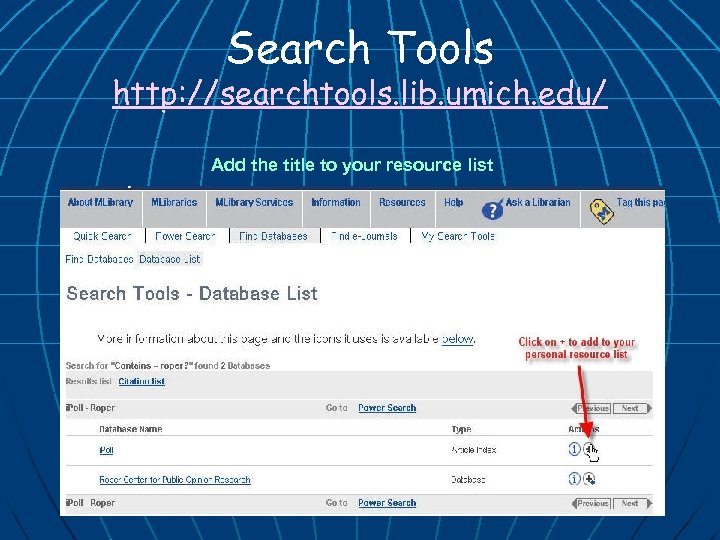Open the iPoll database link
Image resolution: width=720 pixels, height=540 pixels.
(106, 450)
